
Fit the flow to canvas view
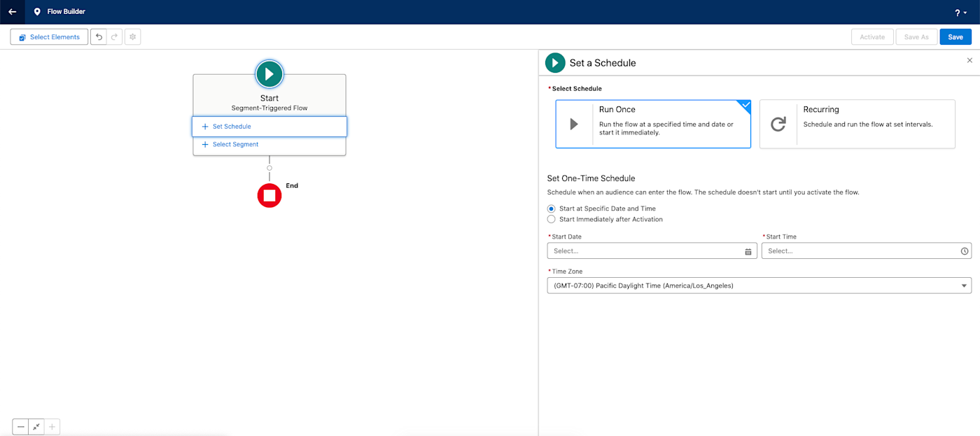[x=36, y=426]
